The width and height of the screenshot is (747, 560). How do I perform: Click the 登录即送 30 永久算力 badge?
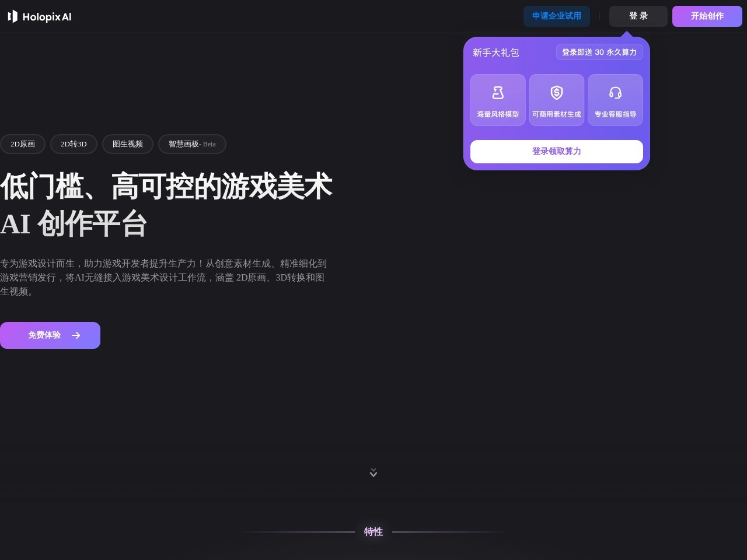(599, 52)
